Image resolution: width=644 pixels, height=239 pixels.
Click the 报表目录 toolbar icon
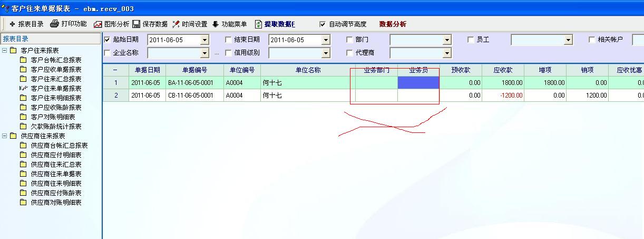coord(13,24)
